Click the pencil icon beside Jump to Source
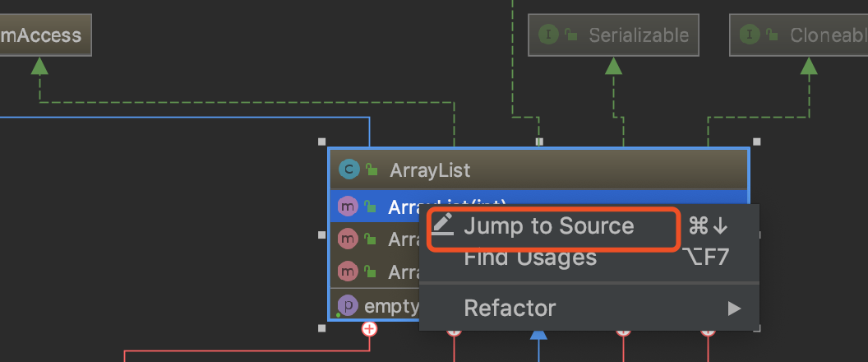The width and height of the screenshot is (868, 362). pyautogui.click(x=442, y=224)
